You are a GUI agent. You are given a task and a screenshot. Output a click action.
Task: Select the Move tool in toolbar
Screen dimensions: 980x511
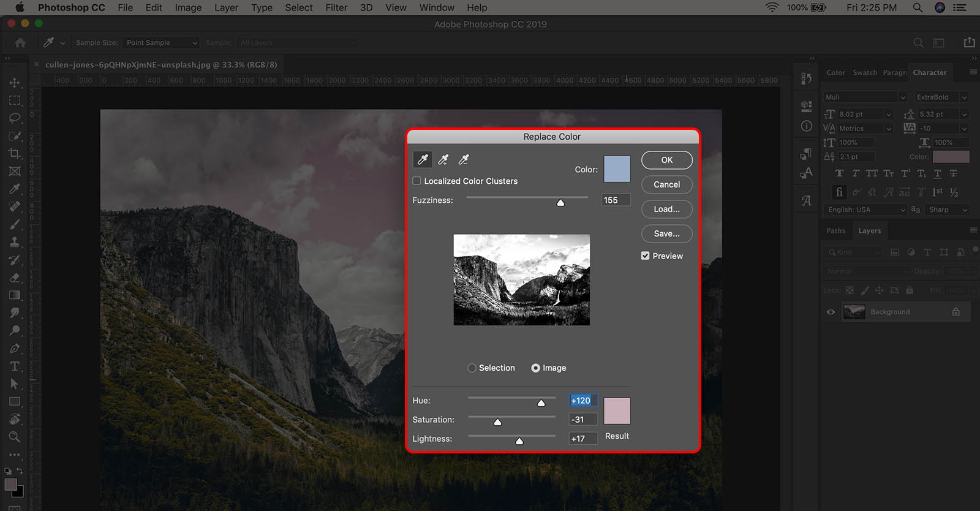(15, 83)
